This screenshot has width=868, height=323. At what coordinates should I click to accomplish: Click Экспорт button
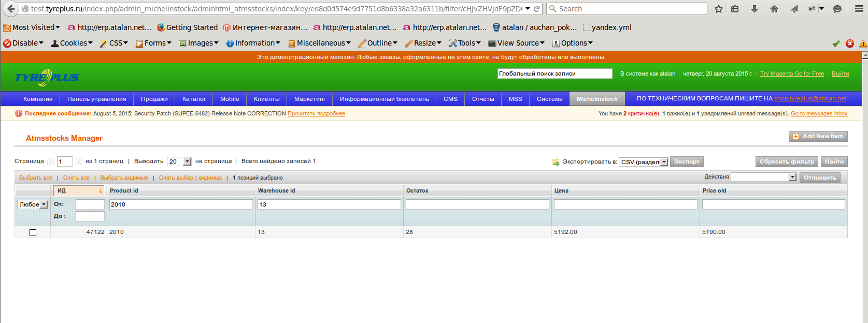pyautogui.click(x=687, y=162)
